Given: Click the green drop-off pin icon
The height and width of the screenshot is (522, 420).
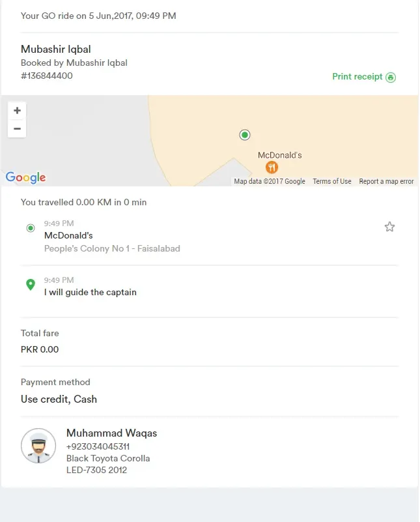Looking at the screenshot, I should (x=30, y=285).
